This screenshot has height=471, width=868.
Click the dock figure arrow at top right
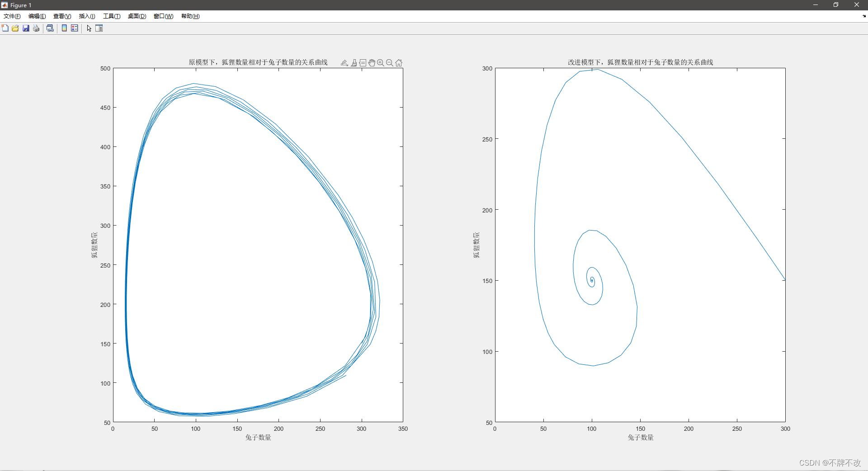click(x=864, y=16)
